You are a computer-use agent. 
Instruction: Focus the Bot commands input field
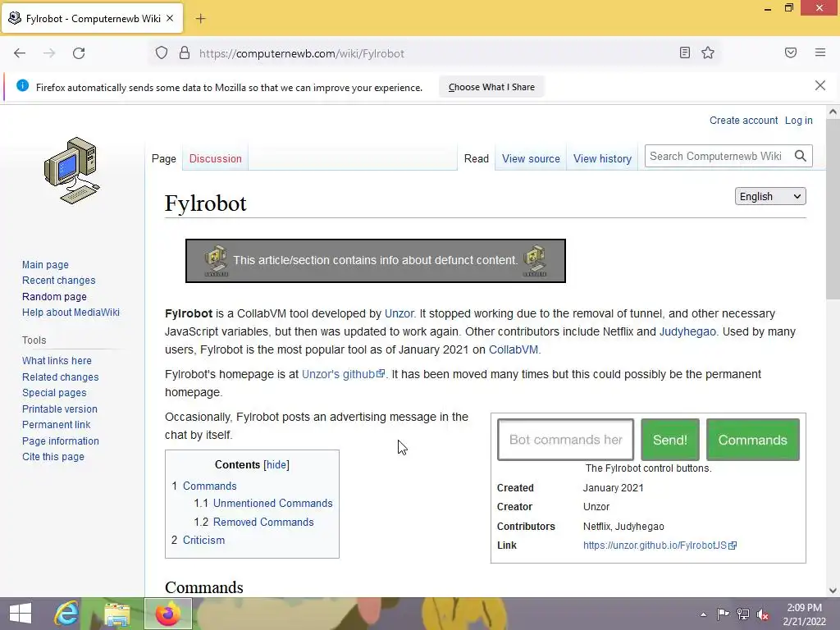point(566,440)
